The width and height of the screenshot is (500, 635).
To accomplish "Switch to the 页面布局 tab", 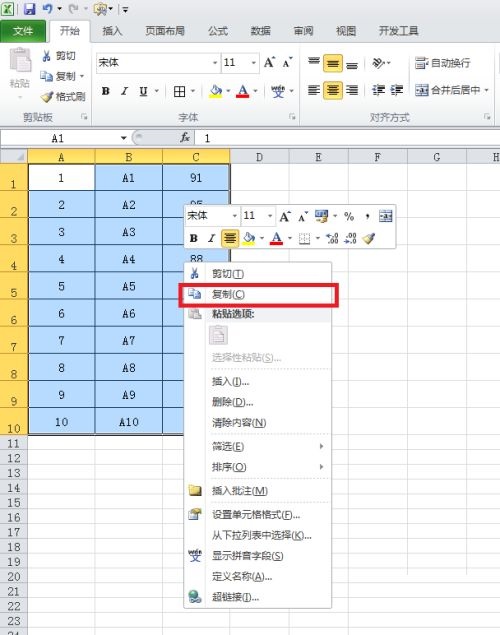I will pyautogui.click(x=165, y=31).
